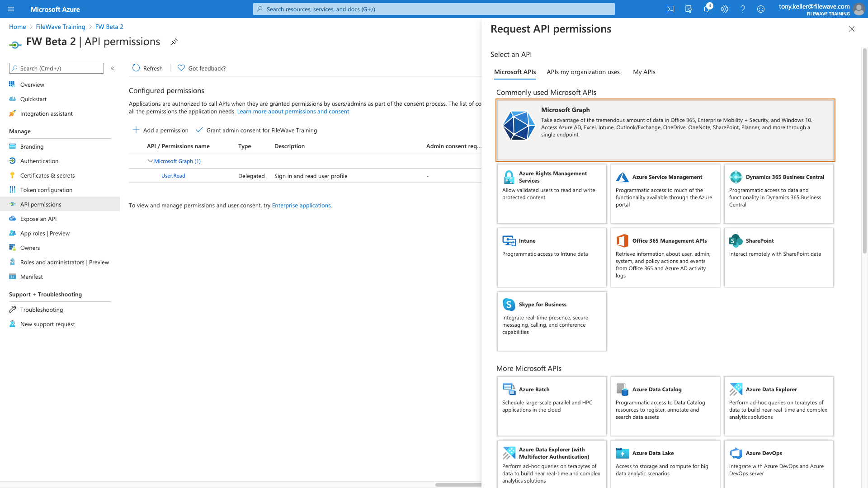Click the panel vertical scrollbar
Image resolution: width=868 pixels, height=488 pixels.
click(x=864, y=150)
